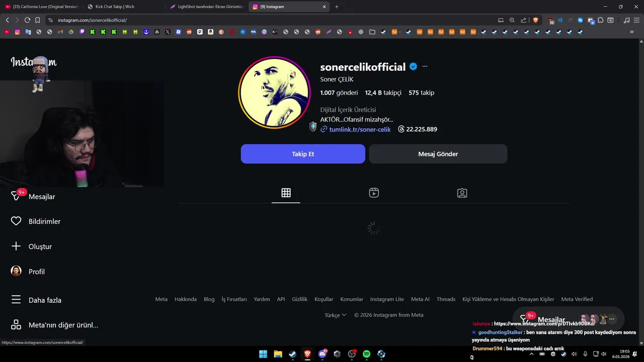Screen dimensions: 644x362
Task: Click the share icon in the address bar
Action: (x=524, y=20)
